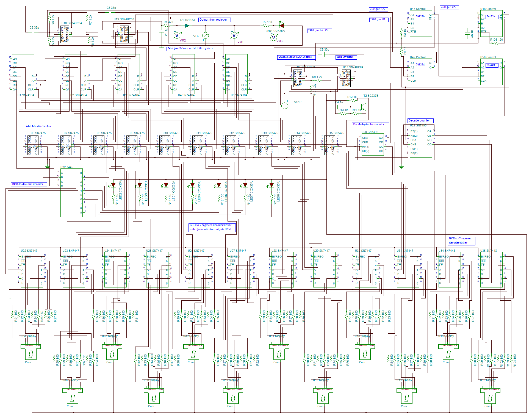
Task: Click the LED4 CQX35A symbol
Action: click(x=166, y=185)
